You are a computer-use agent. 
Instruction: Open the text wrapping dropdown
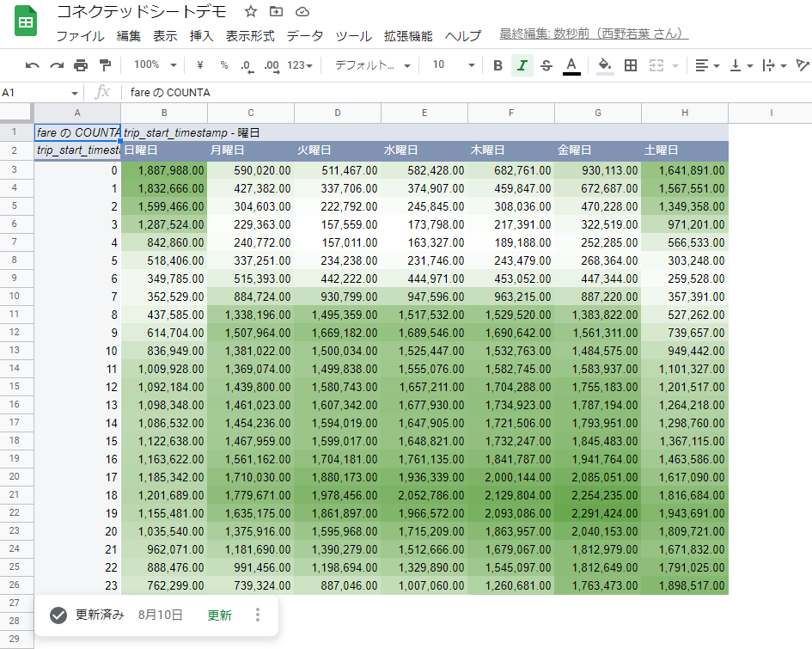point(774,65)
